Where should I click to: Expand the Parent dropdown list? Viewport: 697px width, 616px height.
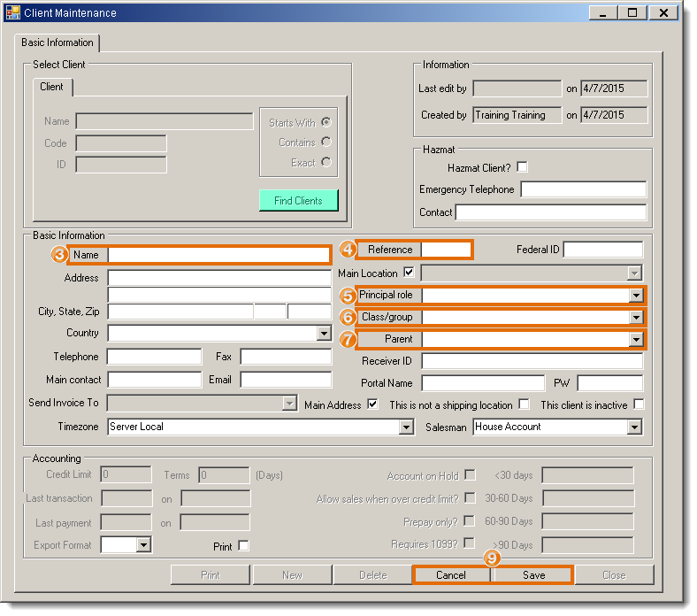(636, 340)
